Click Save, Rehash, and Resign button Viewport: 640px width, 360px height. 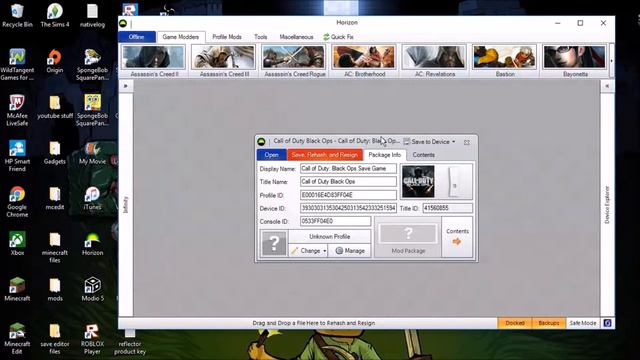coord(324,155)
